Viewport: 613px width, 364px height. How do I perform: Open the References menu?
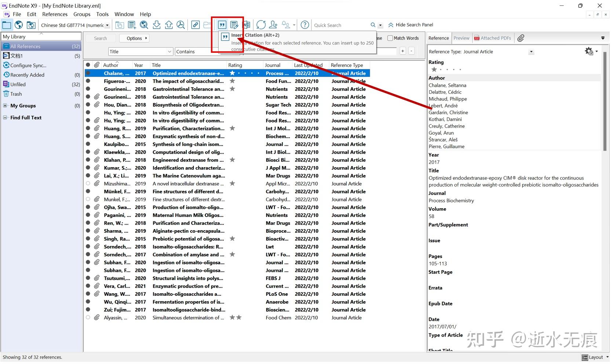coord(55,14)
